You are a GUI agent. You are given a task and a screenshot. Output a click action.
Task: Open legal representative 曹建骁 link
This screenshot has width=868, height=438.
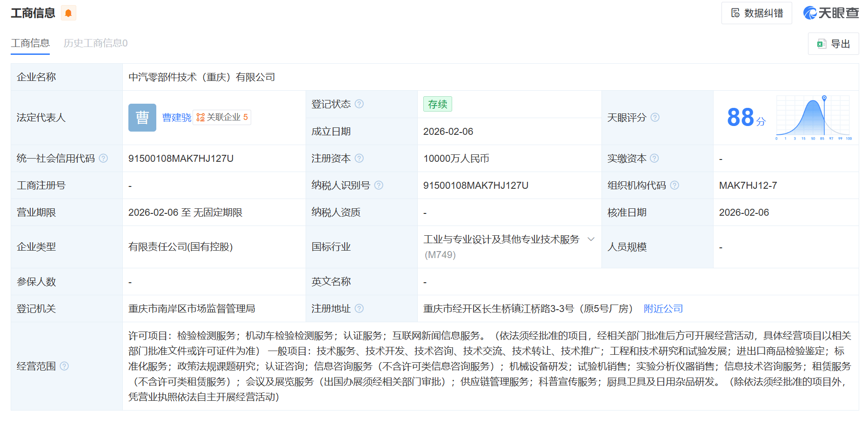177,118
